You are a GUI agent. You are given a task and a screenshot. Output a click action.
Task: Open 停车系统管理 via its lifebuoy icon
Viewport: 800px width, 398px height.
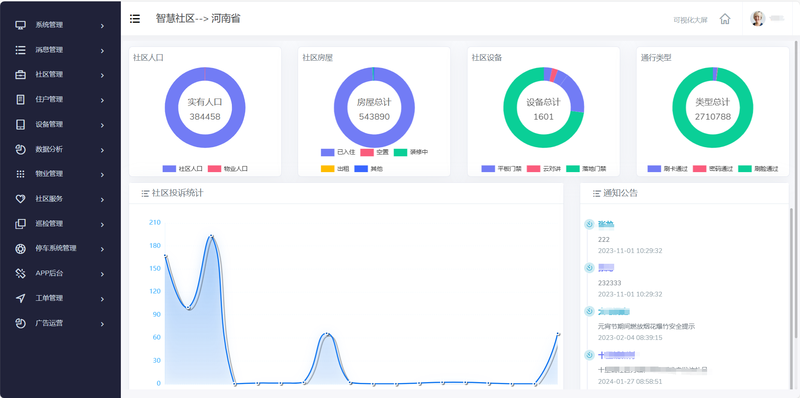coord(20,248)
